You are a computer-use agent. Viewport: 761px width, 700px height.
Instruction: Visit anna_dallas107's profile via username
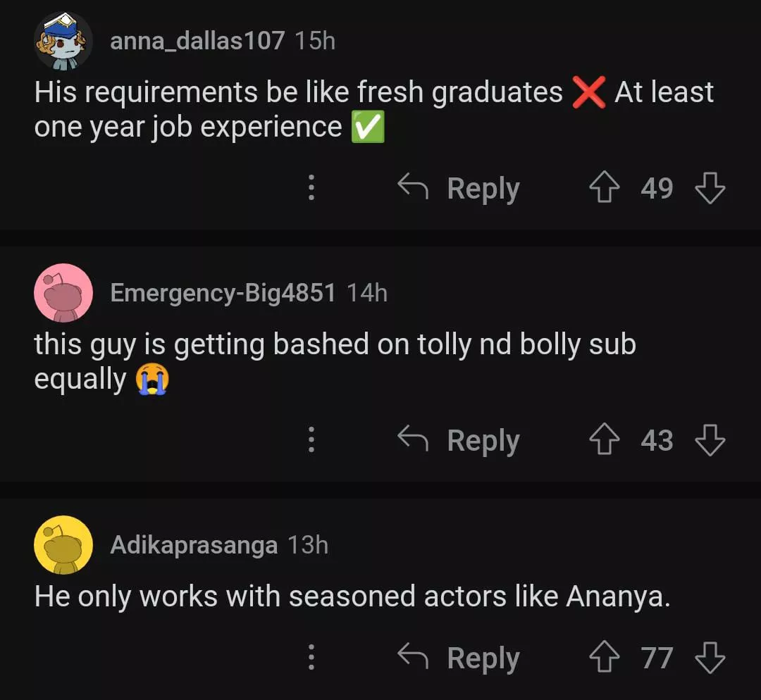point(197,41)
